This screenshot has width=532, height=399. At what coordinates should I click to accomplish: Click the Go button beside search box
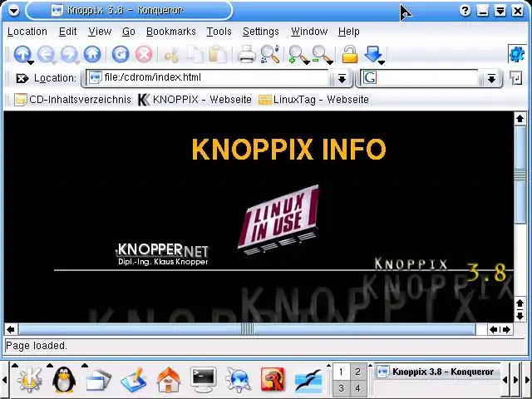(x=516, y=78)
